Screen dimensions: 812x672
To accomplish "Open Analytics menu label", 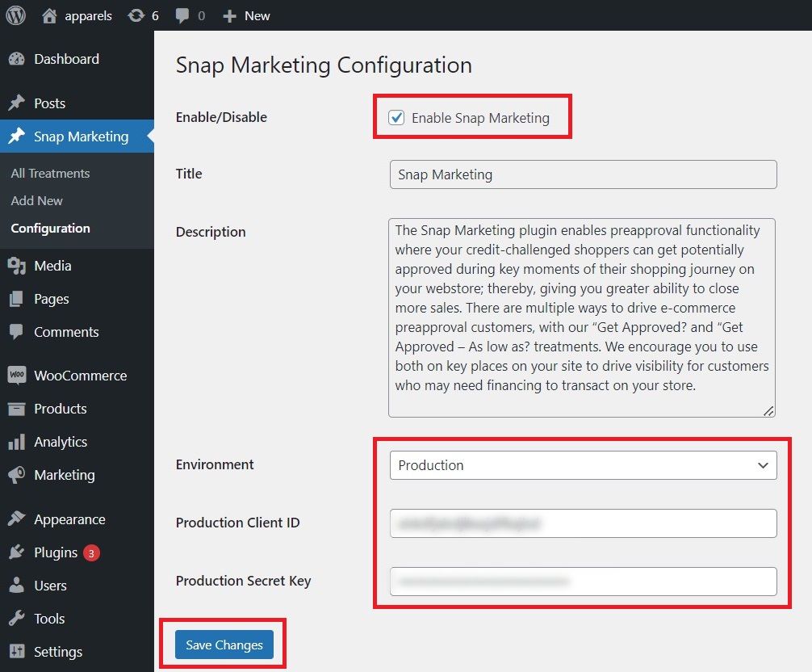I will (61, 442).
